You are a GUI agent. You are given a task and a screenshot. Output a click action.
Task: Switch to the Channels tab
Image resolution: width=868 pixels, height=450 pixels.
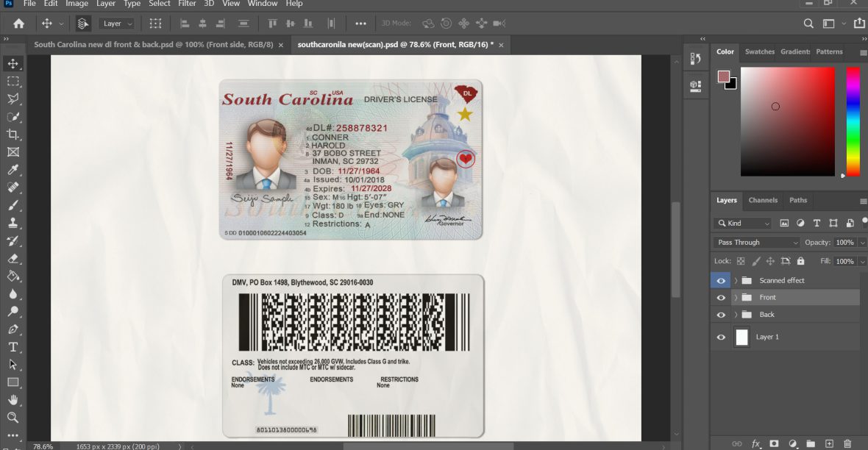coord(763,200)
